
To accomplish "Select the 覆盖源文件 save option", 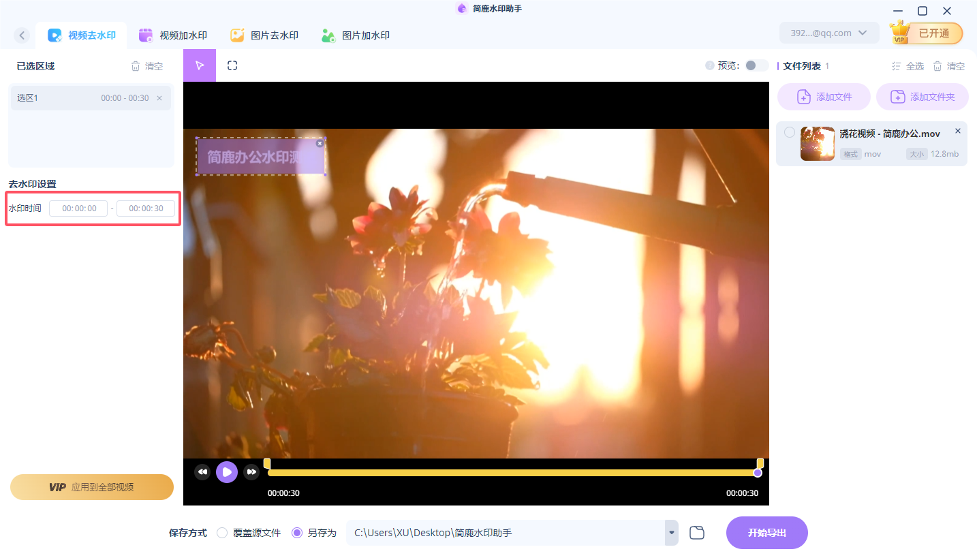I will (x=221, y=533).
